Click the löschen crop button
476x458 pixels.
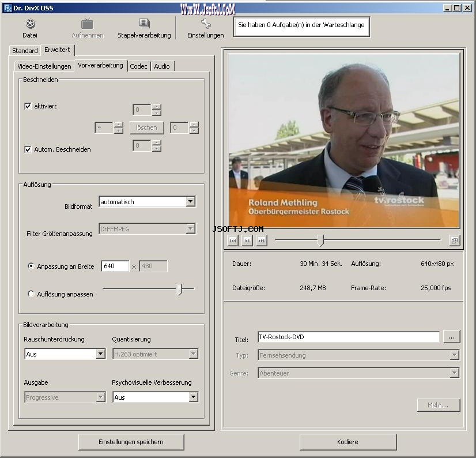click(x=146, y=127)
